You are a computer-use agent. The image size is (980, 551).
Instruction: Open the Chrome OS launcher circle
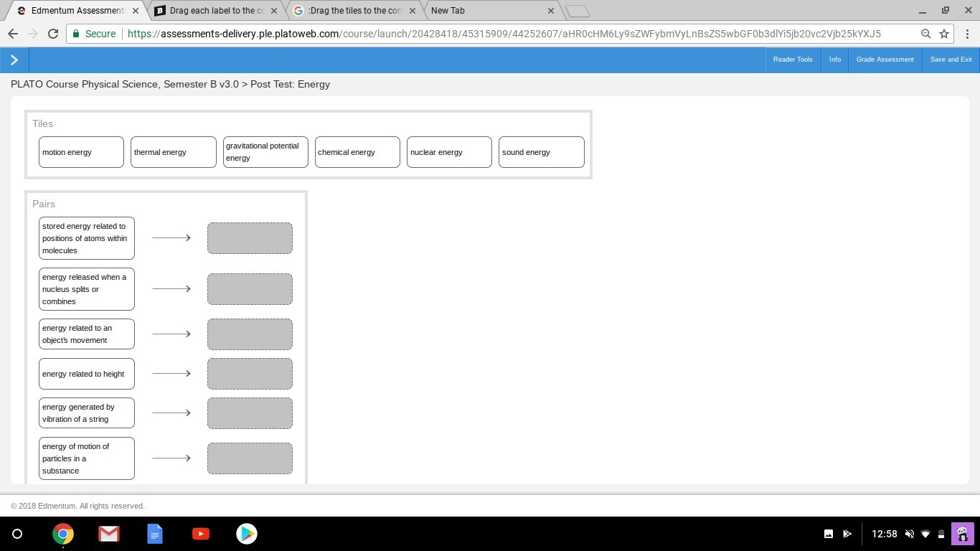[x=17, y=534]
